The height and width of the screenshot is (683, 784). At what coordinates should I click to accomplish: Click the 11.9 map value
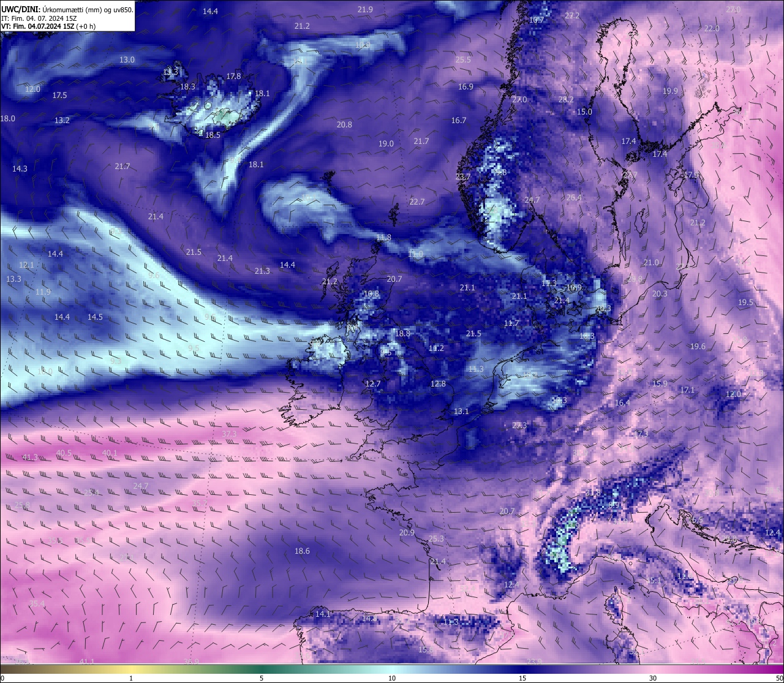pyautogui.click(x=43, y=292)
